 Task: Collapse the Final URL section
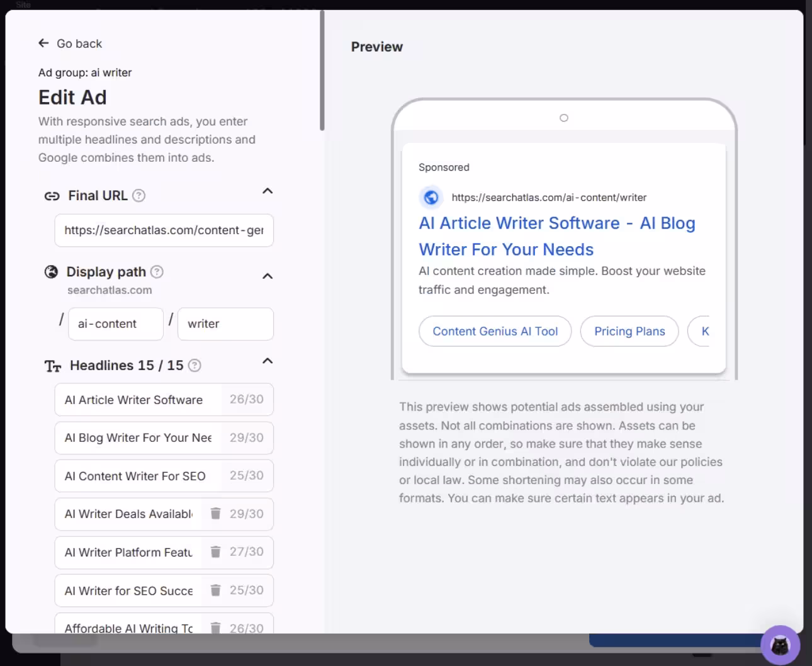click(x=268, y=191)
